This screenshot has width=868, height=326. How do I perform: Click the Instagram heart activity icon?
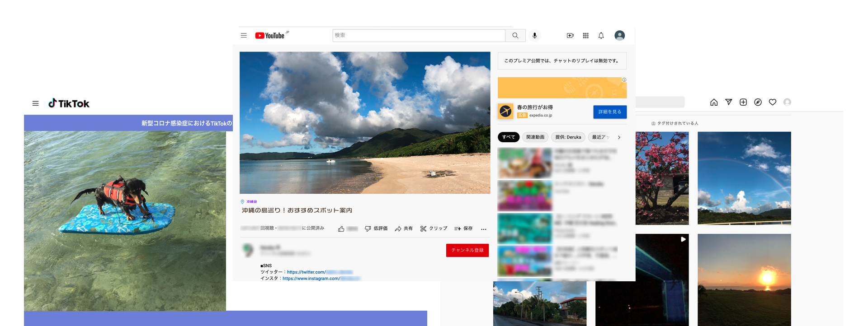click(x=773, y=102)
